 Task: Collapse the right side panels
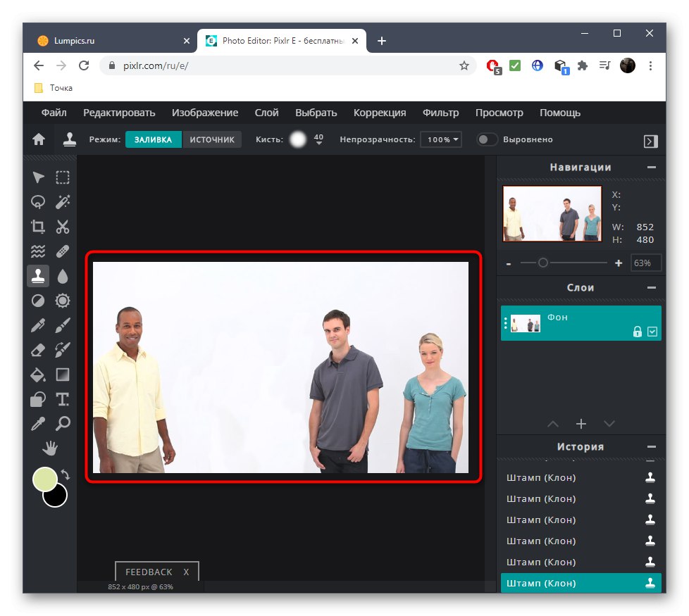click(650, 141)
